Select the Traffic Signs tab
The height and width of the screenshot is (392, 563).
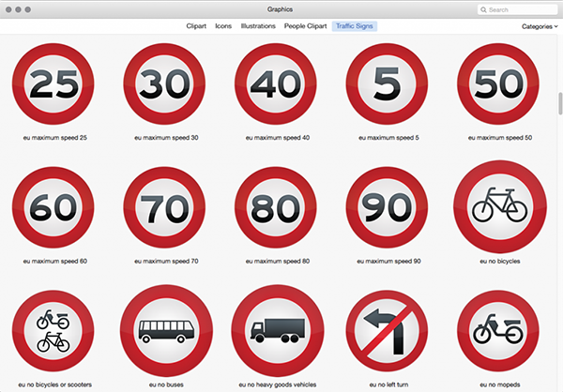[x=355, y=26]
